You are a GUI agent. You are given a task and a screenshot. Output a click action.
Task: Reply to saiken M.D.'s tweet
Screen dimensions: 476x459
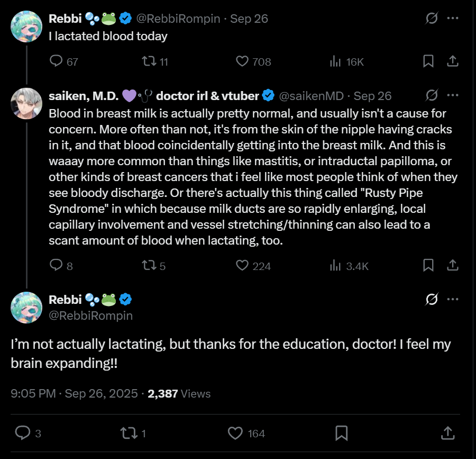pyautogui.click(x=57, y=265)
